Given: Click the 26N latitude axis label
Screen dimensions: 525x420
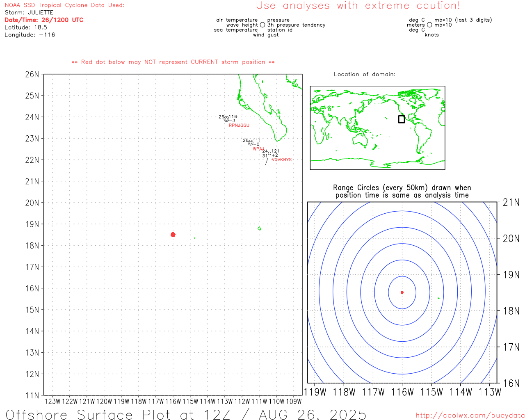Looking at the screenshot, I should tap(32, 74).
